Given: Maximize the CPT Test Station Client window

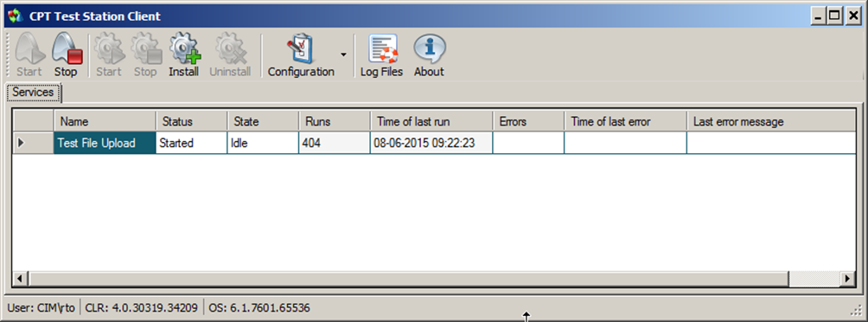Looking at the screenshot, I should point(834,16).
